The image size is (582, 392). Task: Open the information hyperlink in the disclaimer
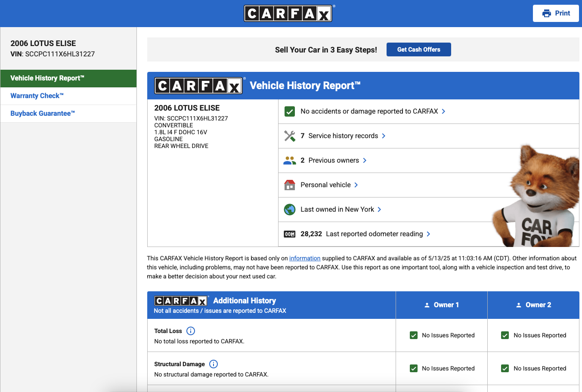[305, 258]
